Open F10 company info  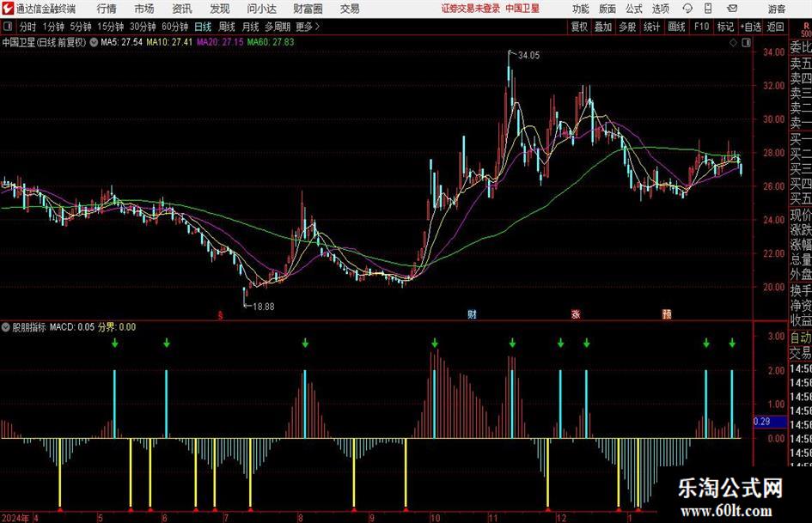tap(702, 27)
